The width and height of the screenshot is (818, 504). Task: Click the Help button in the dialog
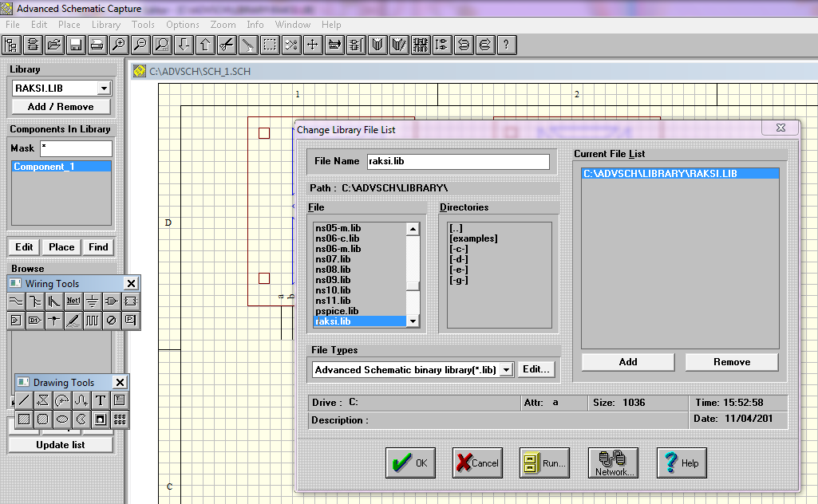click(x=682, y=463)
